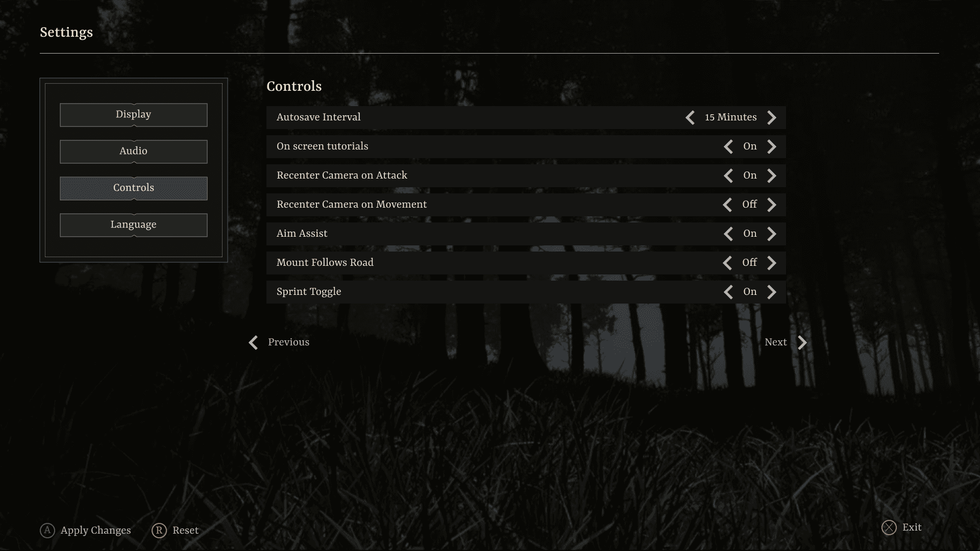The image size is (980, 551).
Task: Toggle Sprint Toggle On value
Action: coord(750,292)
